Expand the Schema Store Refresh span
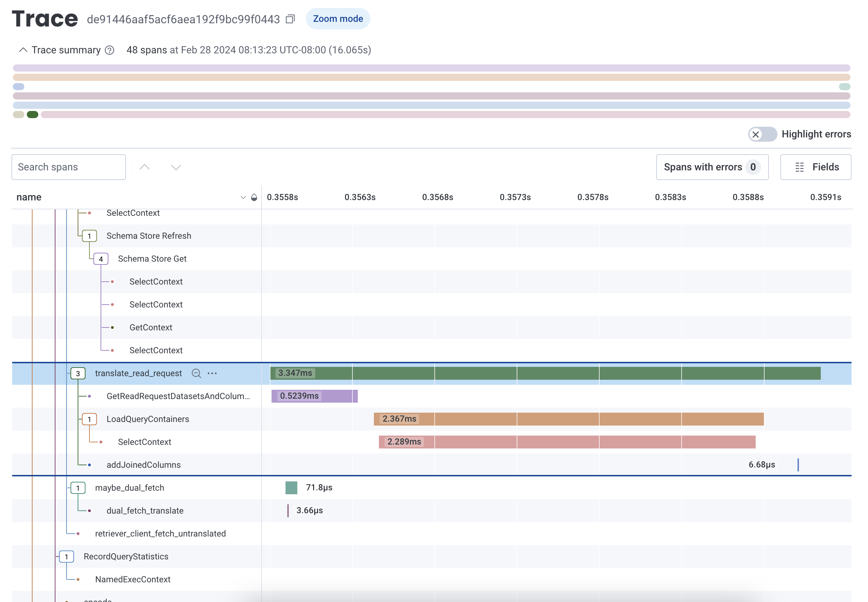 pos(90,236)
